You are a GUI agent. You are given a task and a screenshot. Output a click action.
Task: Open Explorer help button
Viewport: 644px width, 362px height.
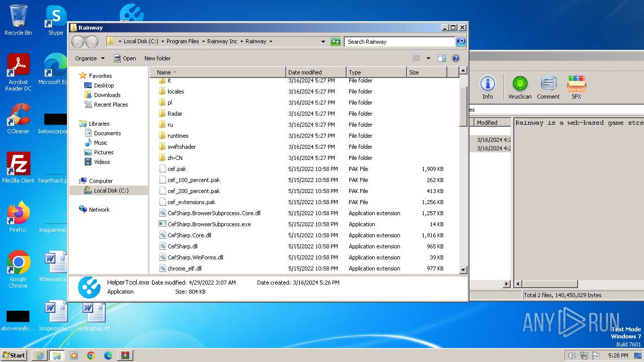456,58
